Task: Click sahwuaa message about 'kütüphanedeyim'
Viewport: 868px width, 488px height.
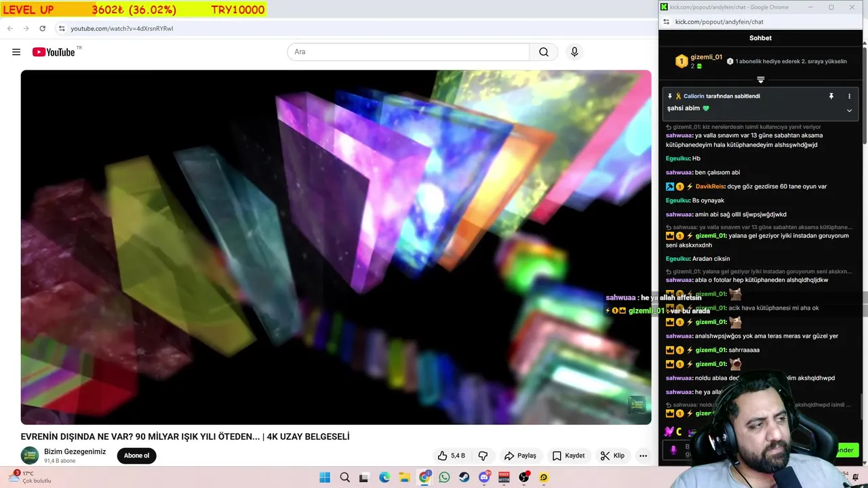Action: (x=744, y=140)
